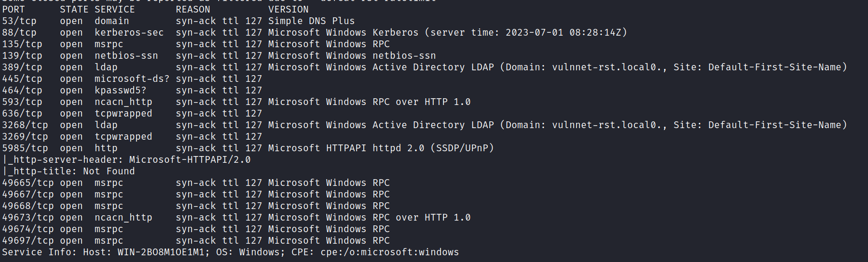Click the PORT column header
This screenshot has height=262, width=868.
(x=14, y=10)
